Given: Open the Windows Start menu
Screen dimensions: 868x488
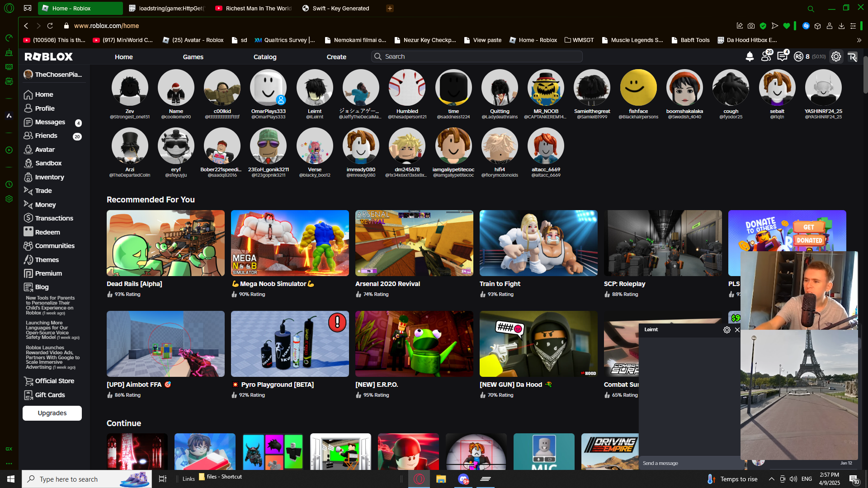Looking at the screenshot, I should click(x=11, y=479).
